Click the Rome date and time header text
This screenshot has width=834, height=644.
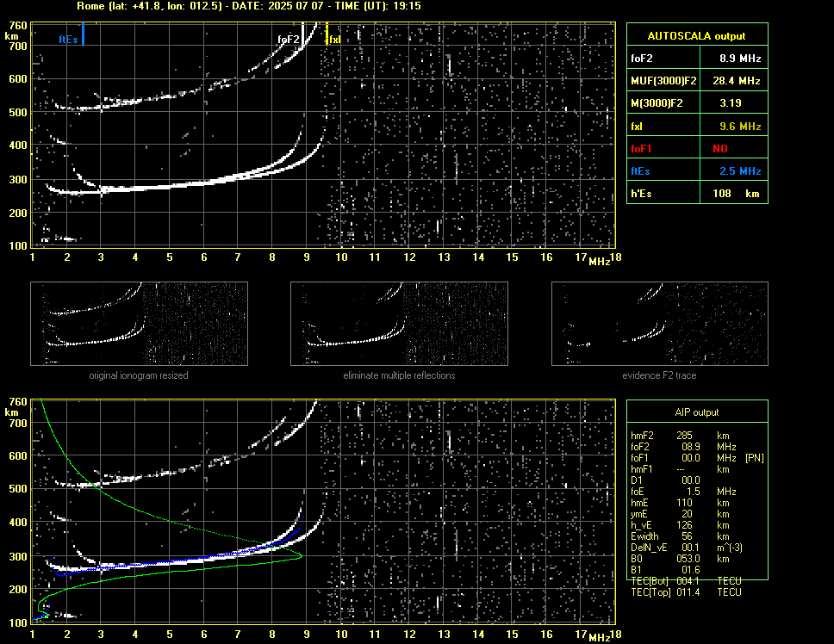point(248,6)
